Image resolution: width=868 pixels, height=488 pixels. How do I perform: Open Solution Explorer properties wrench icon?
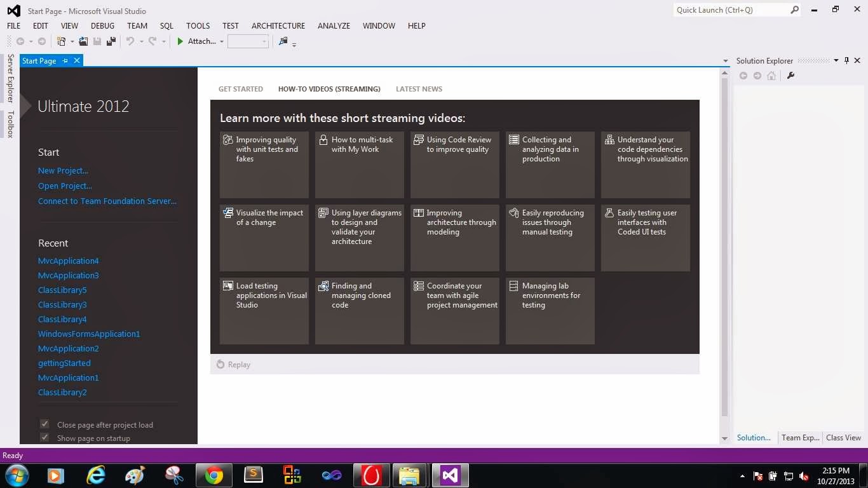[791, 75]
